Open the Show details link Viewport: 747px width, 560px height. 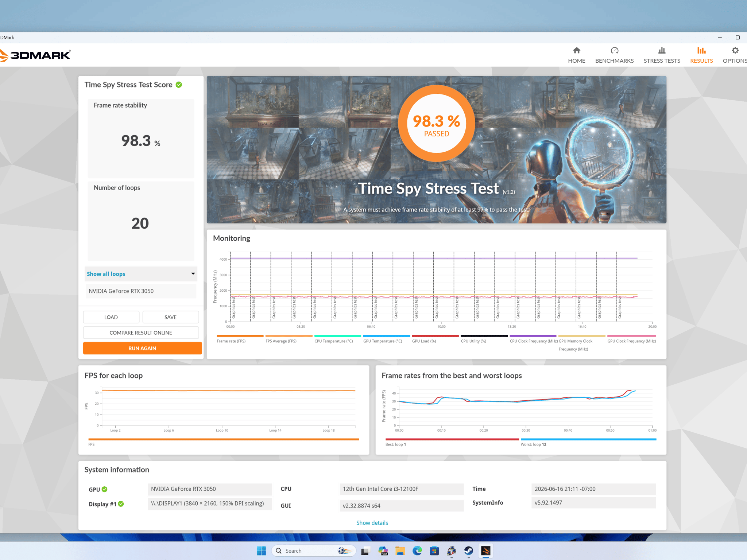click(x=372, y=523)
